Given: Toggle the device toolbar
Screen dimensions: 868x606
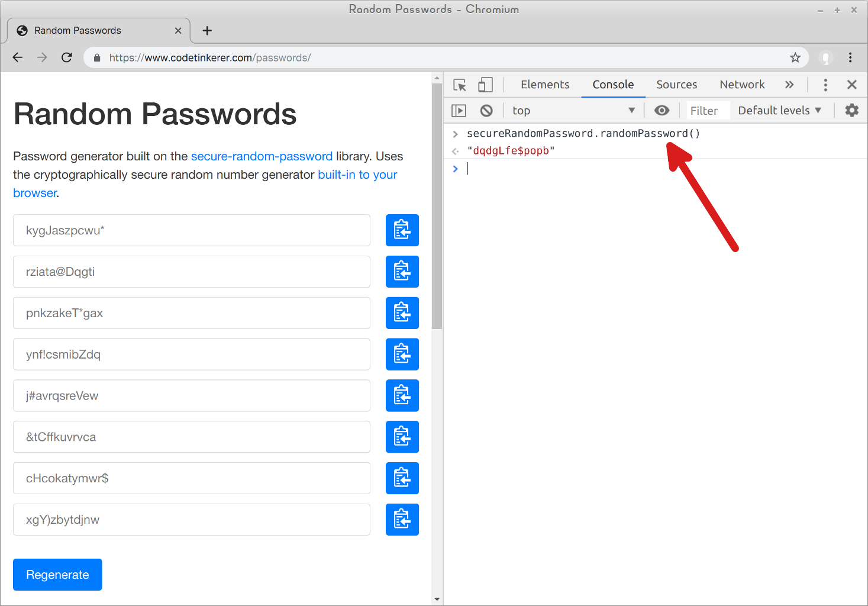Looking at the screenshot, I should (485, 85).
